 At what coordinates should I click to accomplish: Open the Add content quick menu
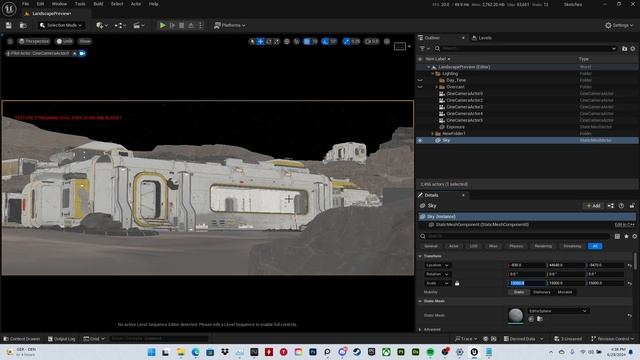pyautogui.click(x=102, y=25)
